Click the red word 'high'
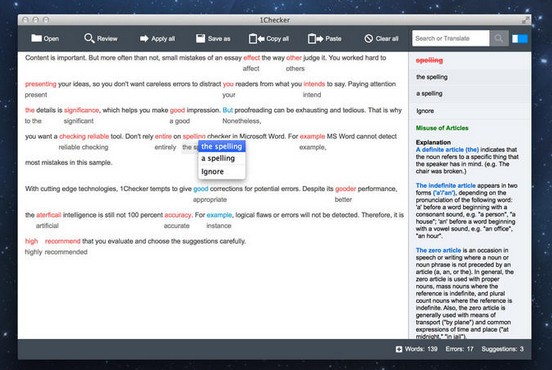The width and height of the screenshot is (552, 370). 31,241
